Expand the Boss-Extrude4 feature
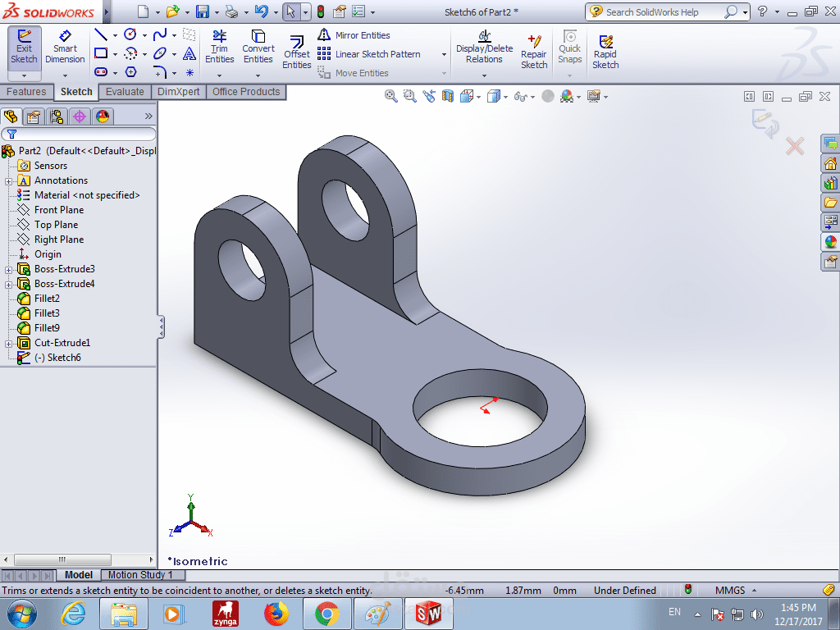This screenshot has height=630, width=840. [x=8, y=285]
